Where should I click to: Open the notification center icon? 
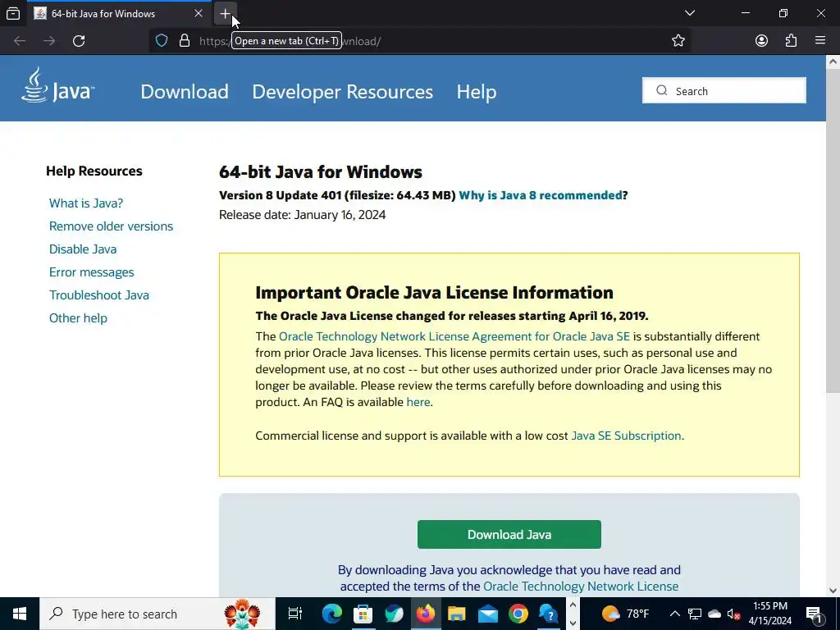point(814,614)
